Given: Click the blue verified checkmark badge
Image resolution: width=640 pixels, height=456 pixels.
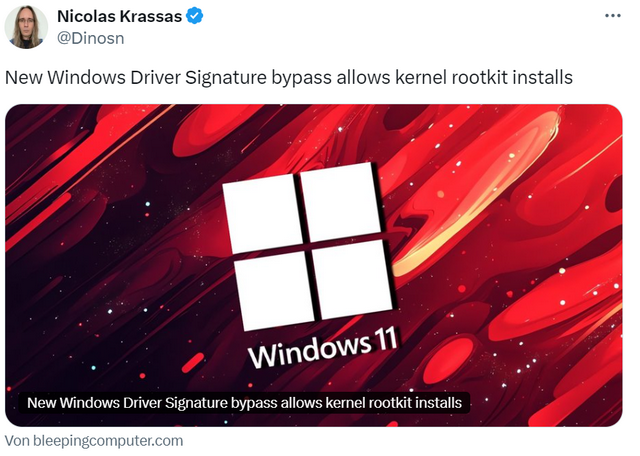Looking at the screenshot, I should point(195,16).
